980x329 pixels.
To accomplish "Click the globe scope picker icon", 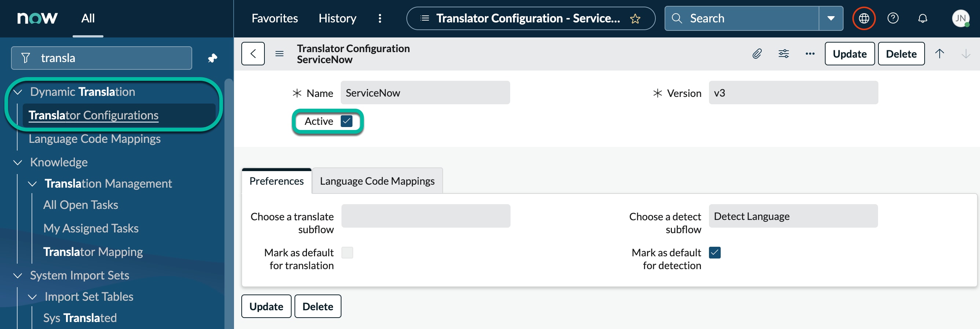I will (864, 18).
